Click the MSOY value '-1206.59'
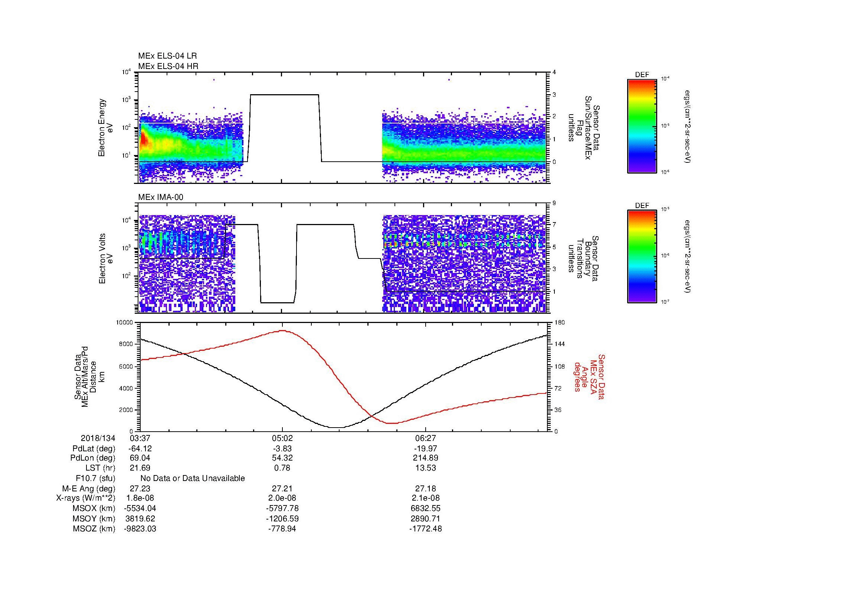 pos(282,518)
